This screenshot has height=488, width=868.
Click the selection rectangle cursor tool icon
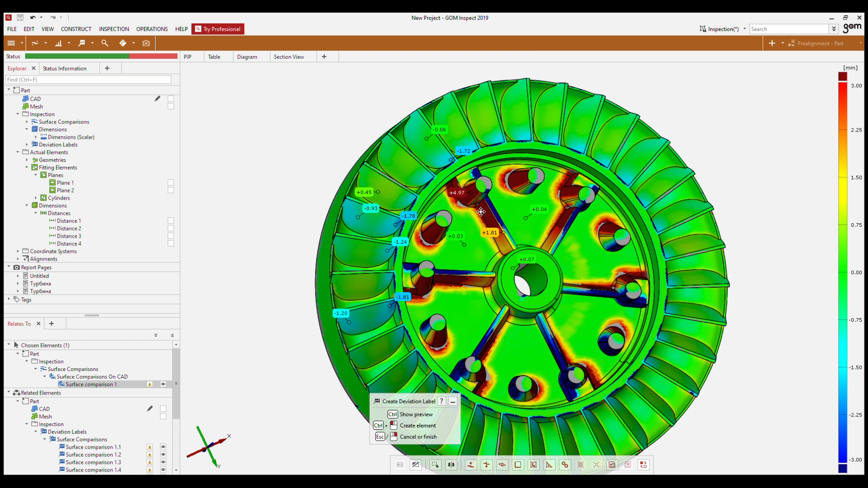point(435,465)
